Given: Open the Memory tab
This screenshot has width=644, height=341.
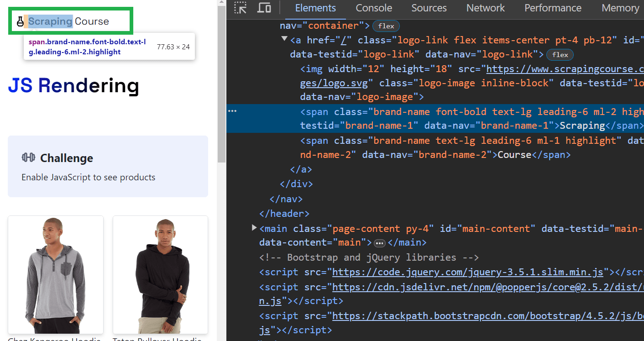Looking at the screenshot, I should 620,8.
